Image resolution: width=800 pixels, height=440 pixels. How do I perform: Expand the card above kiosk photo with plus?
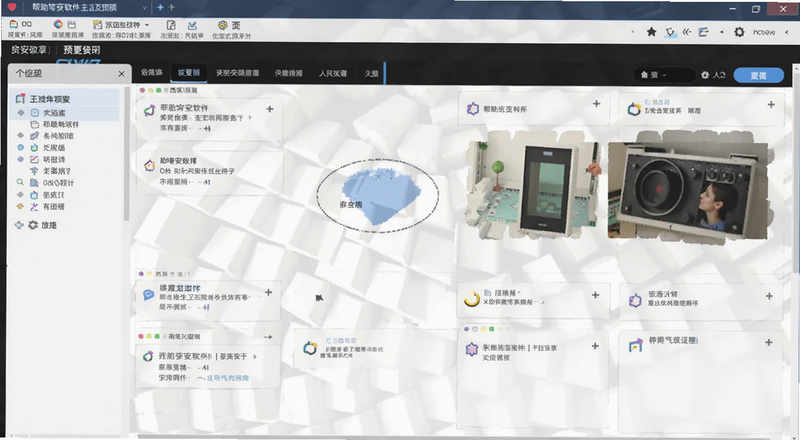(596, 104)
